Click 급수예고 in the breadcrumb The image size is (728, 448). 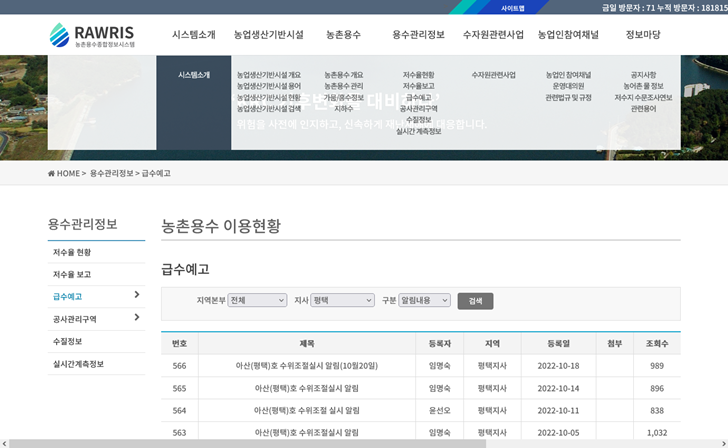[x=156, y=173]
